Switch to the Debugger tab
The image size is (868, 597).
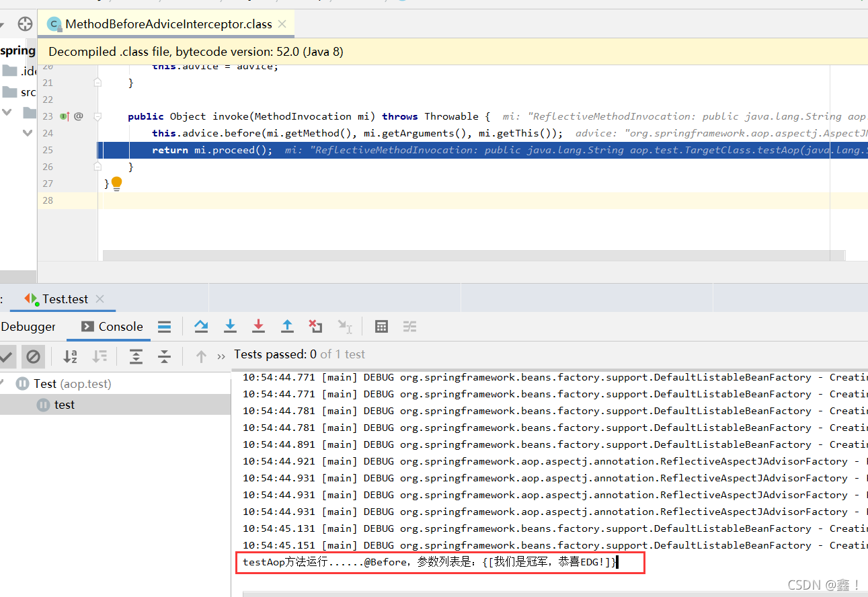pyautogui.click(x=28, y=327)
